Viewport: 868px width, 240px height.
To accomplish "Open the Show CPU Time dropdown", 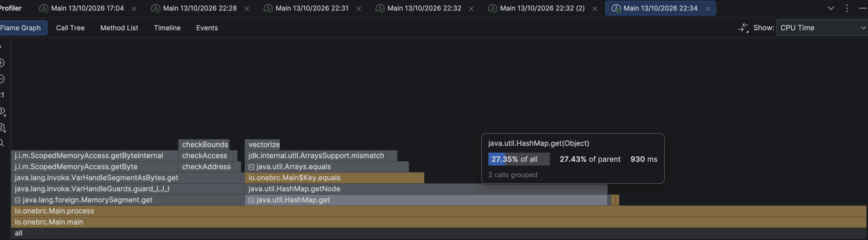I will click(822, 28).
